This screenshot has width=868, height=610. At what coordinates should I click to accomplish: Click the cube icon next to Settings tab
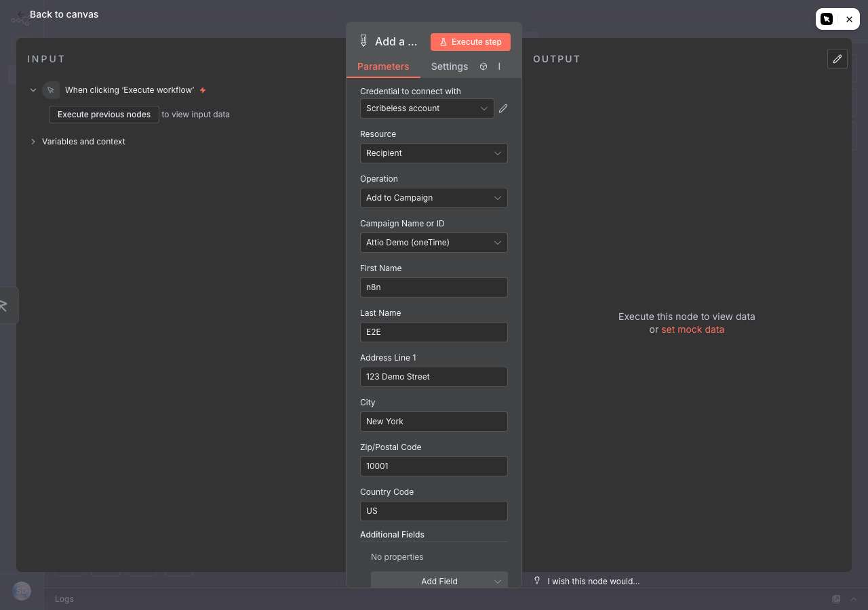484,66
